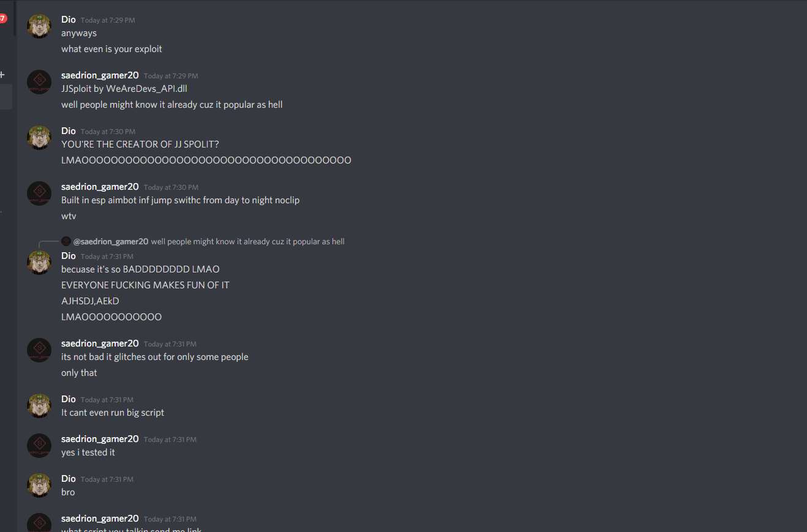Select the saedrion_gamer20 username on 'yes i tested it'
The width and height of the screenshot is (807, 532).
100,439
